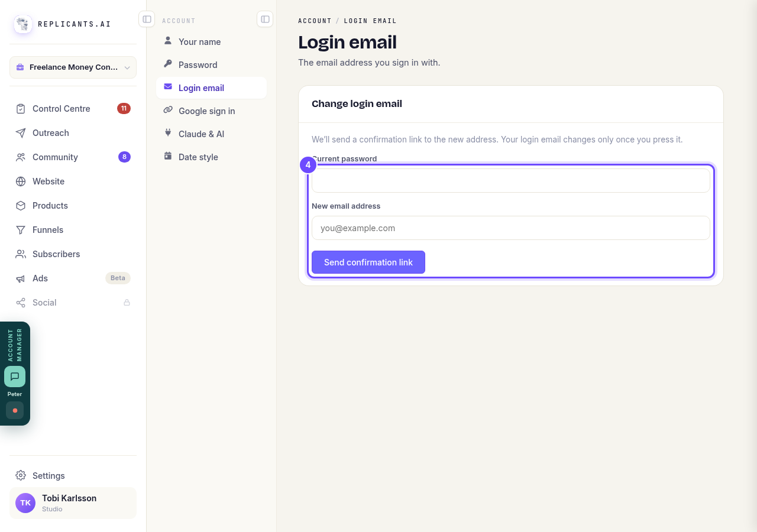Click the Control Centre 11 notifications badge
757x532 pixels.
124,109
